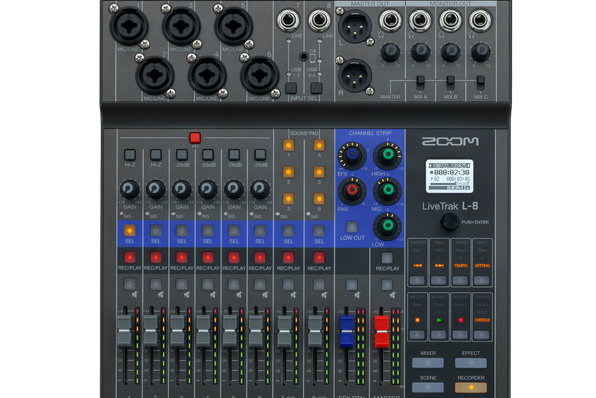Hit the rewind transport button
This screenshot has height=398, width=596.
click(417, 281)
